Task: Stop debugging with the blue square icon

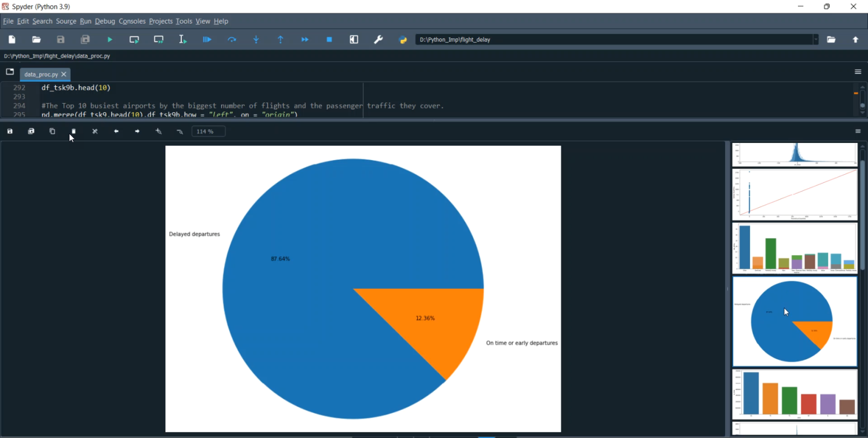Action: [x=329, y=39]
